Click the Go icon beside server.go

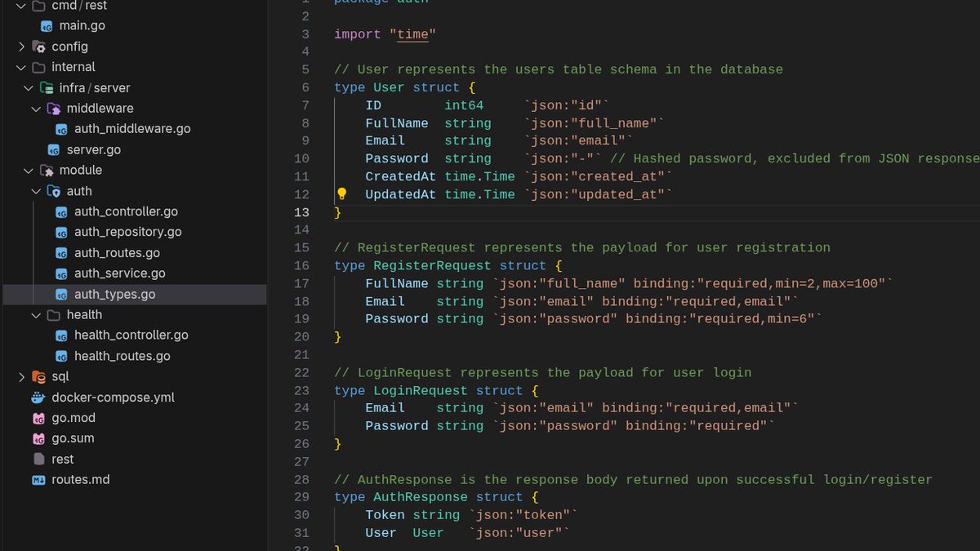(54, 150)
